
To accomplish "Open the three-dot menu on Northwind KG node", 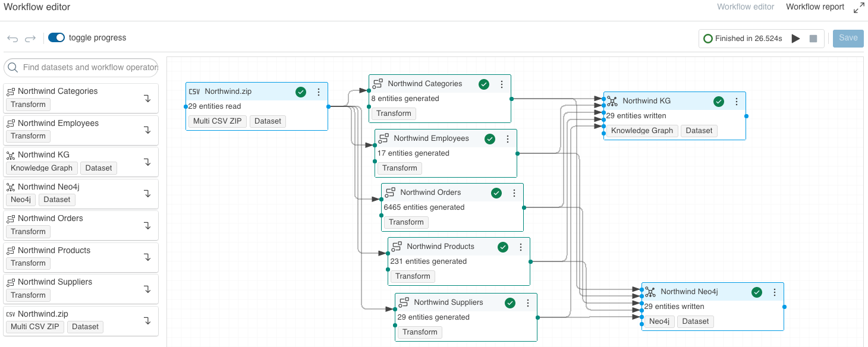I will pyautogui.click(x=737, y=101).
